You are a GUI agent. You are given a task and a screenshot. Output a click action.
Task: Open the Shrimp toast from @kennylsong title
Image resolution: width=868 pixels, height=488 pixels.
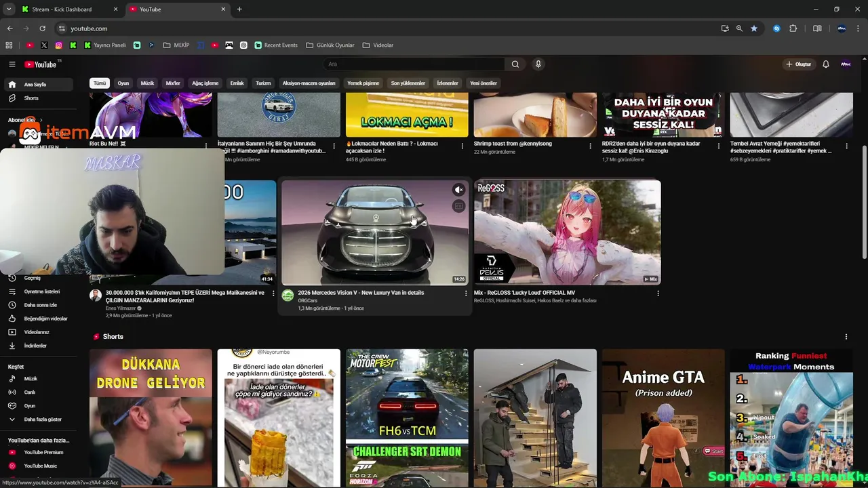click(513, 144)
